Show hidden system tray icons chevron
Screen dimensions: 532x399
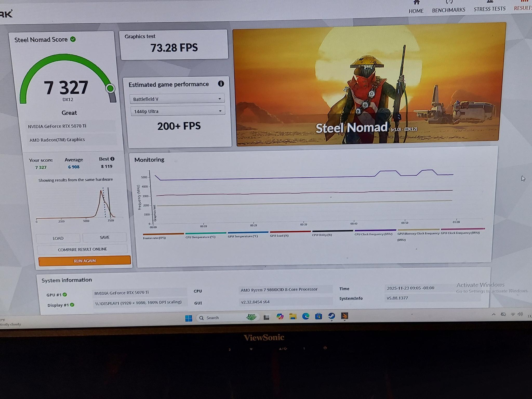[493, 314]
